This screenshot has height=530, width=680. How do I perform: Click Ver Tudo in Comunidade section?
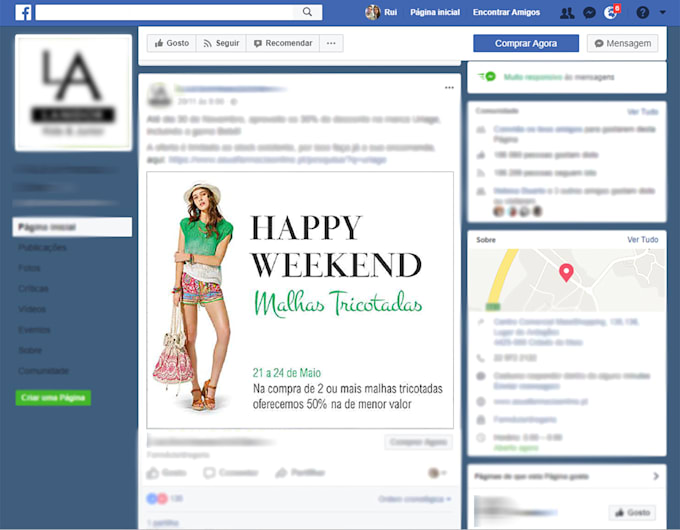pos(643,111)
